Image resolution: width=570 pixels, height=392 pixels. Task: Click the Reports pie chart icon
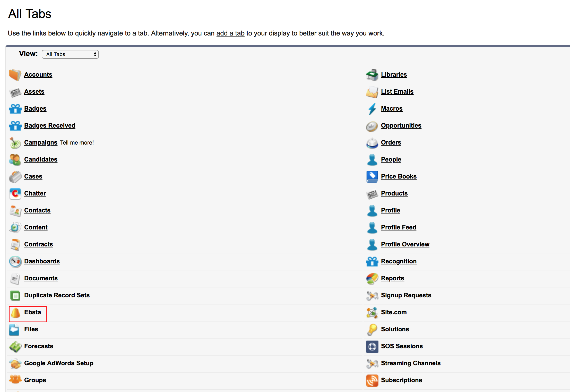coord(372,279)
